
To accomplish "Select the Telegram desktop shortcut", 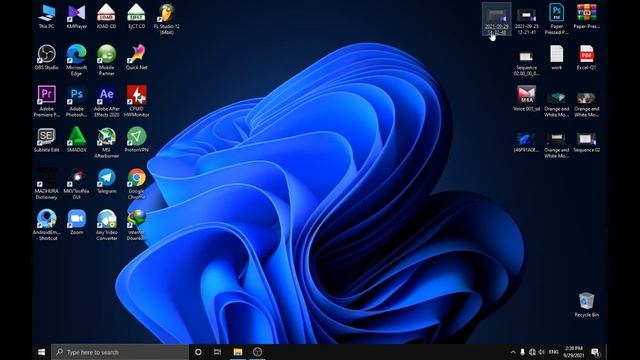I will tap(107, 181).
